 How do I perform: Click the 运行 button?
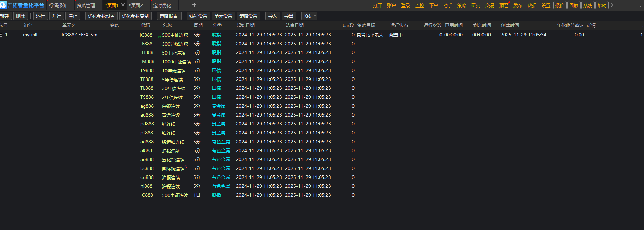40,16
